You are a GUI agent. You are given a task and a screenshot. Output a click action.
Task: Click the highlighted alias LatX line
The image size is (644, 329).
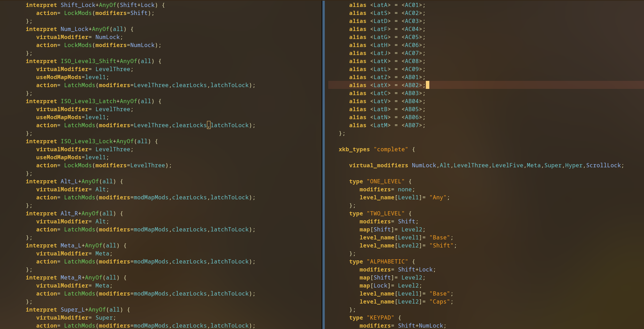[x=383, y=85]
